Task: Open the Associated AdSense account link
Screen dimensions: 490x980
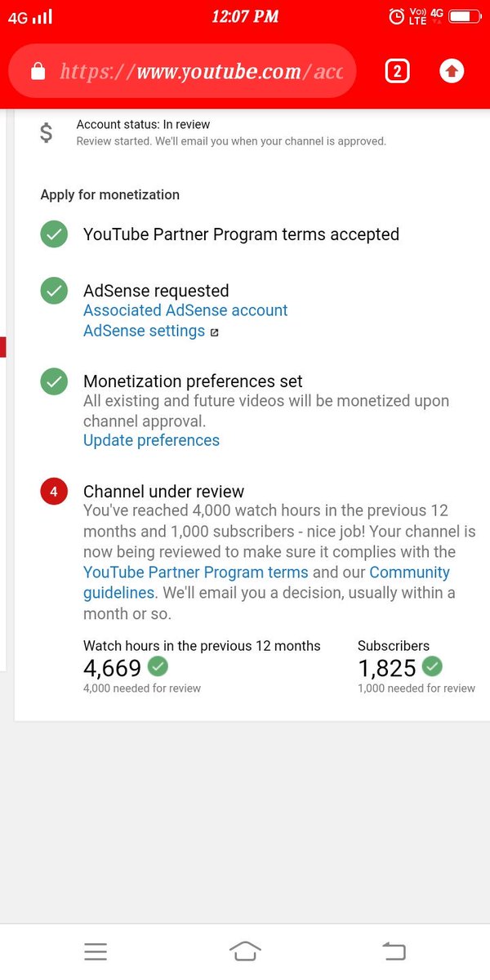Action: [x=185, y=310]
